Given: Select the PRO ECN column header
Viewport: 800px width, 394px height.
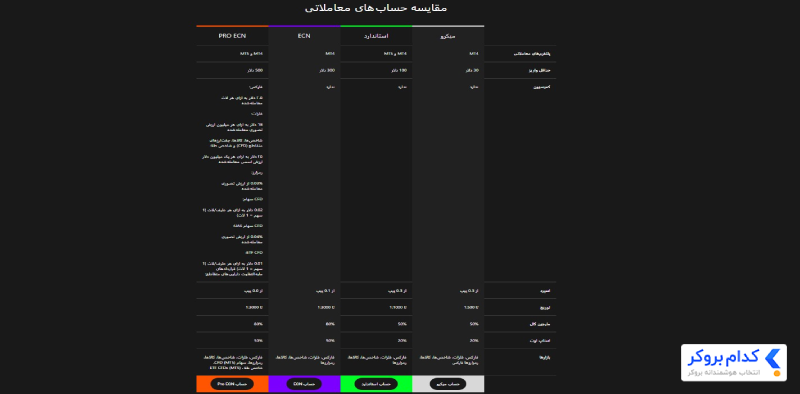Looking at the screenshot, I should pos(232,36).
